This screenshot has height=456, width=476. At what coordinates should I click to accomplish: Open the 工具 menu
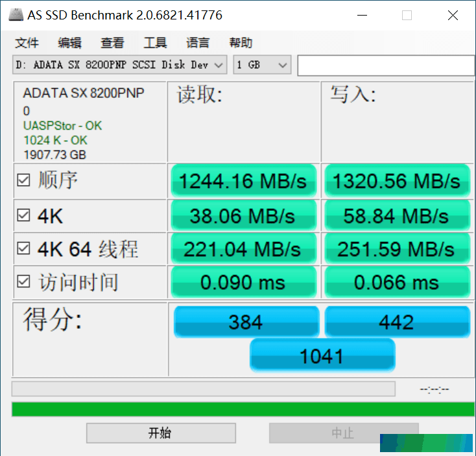[x=155, y=43]
